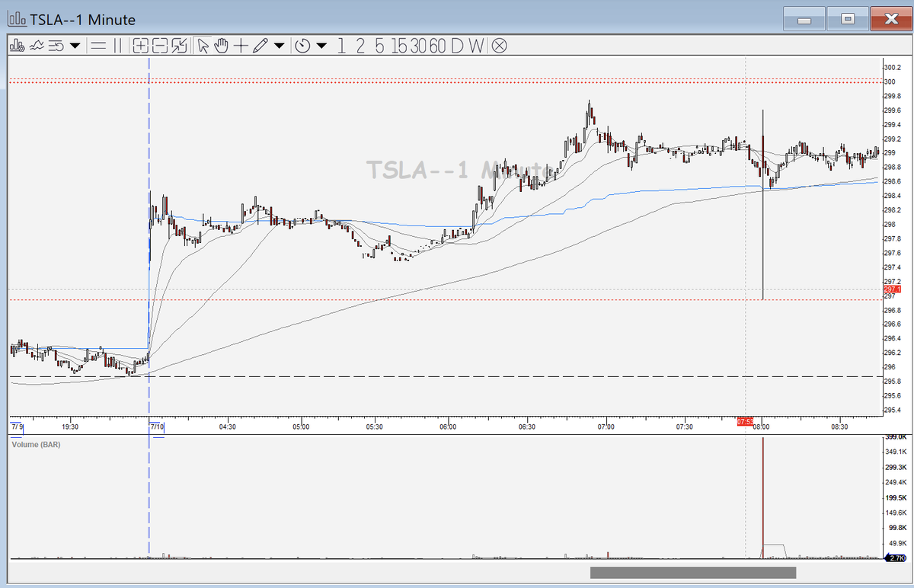
Task: Click the 2.7K volume value label
Action: [896, 558]
